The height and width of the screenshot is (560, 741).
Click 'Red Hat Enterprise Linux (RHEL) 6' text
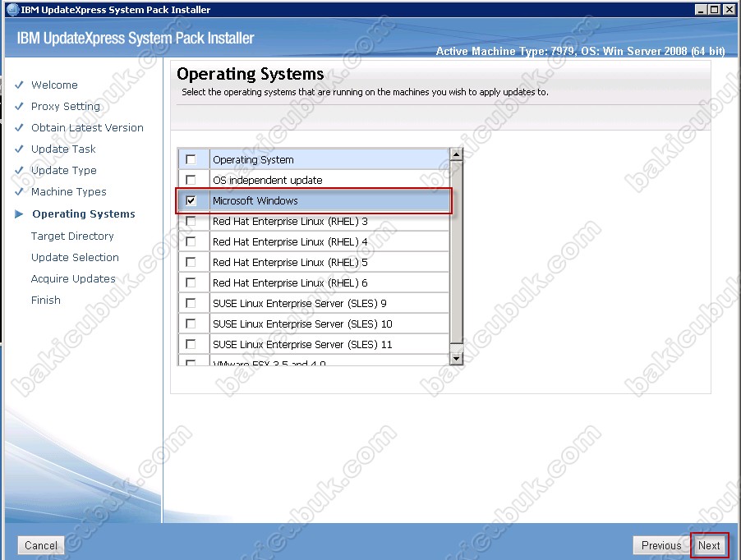tap(290, 282)
